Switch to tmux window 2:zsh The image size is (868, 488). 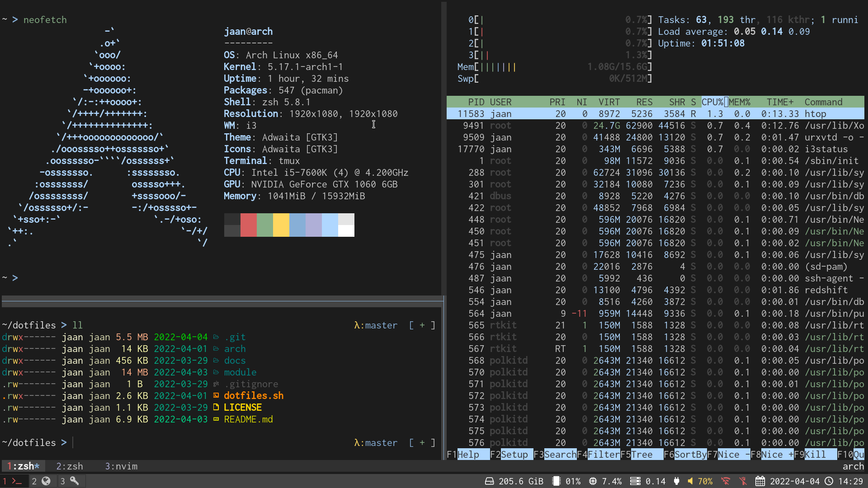tap(70, 466)
